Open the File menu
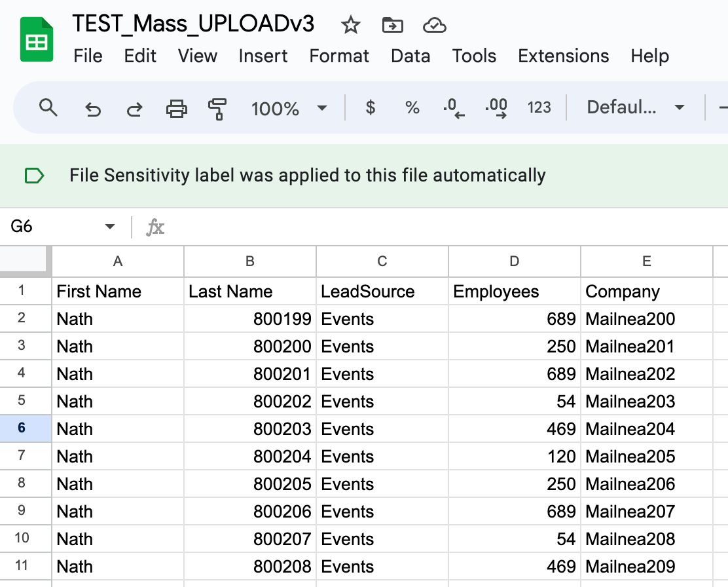The width and height of the screenshot is (728, 587). (x=88, y=56)
